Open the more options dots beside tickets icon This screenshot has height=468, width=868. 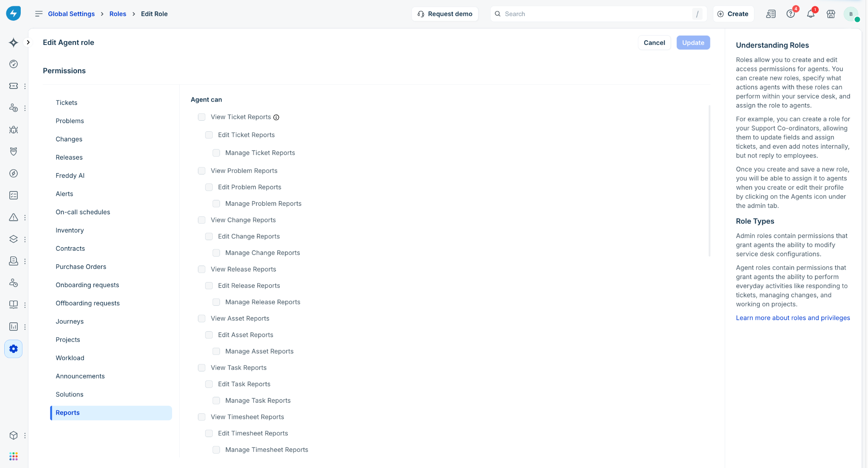[25, 86]
